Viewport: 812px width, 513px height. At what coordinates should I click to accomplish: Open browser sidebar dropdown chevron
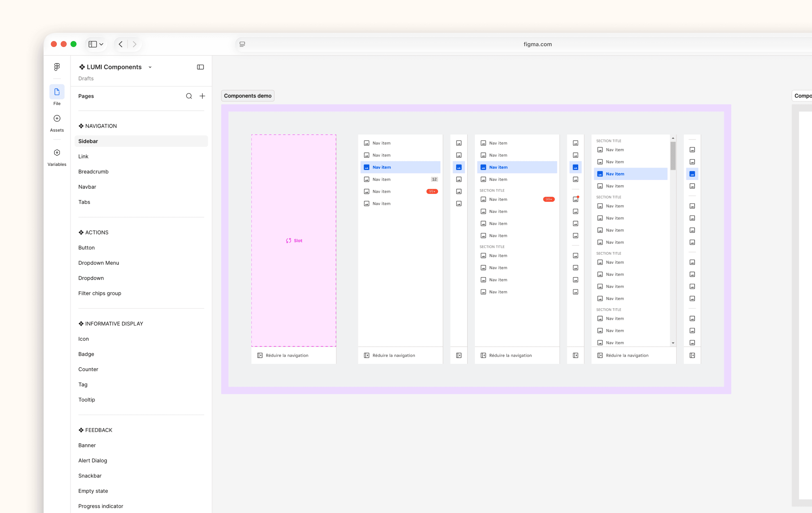[101, 44]
